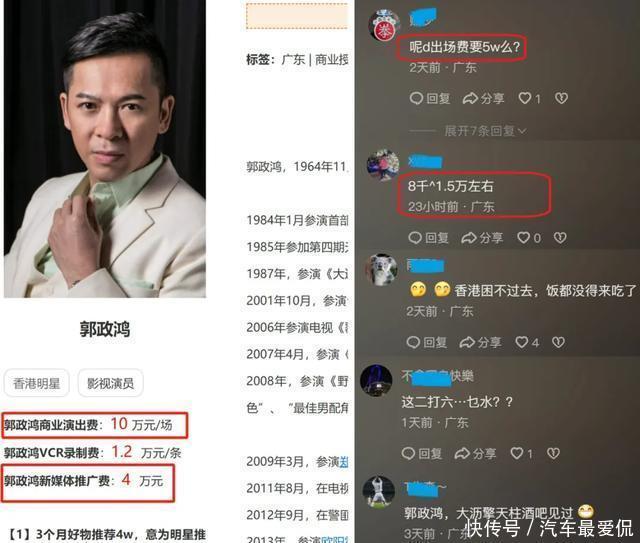The image size is (640, 543).
Task: Open the blue link in 2009年3月 entry
Action: [x=344, y=462]
